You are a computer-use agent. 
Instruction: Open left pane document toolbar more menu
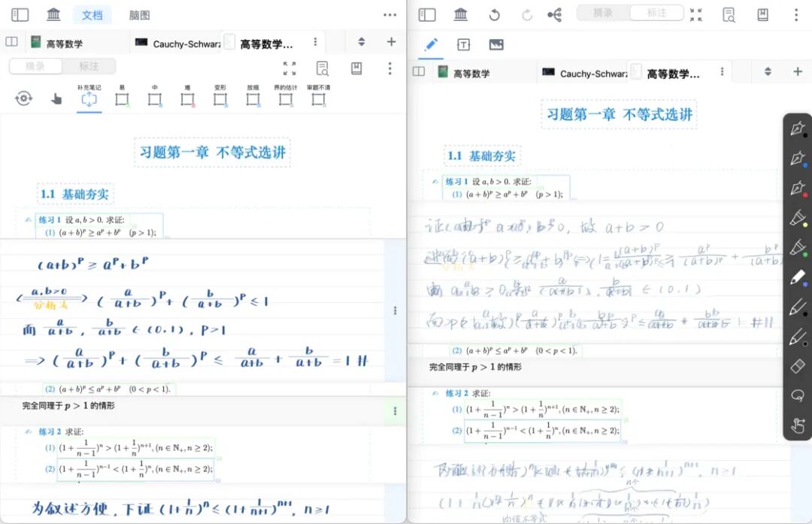[x=390, y=68]
